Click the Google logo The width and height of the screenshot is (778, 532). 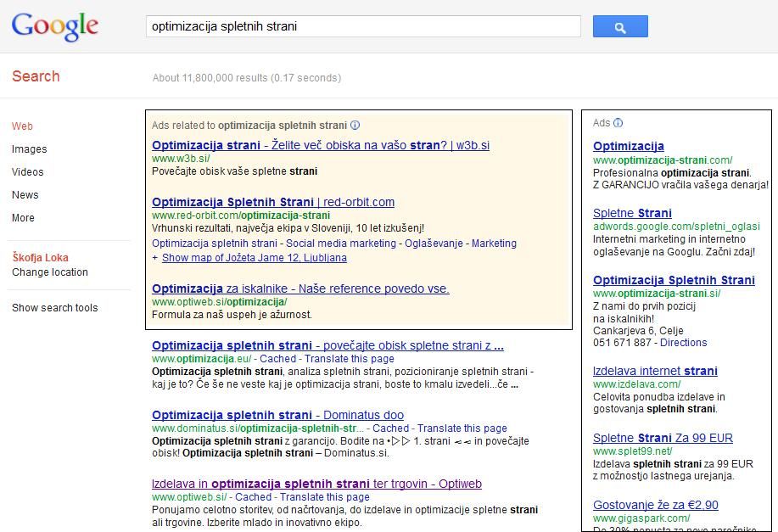click(55, 27)
